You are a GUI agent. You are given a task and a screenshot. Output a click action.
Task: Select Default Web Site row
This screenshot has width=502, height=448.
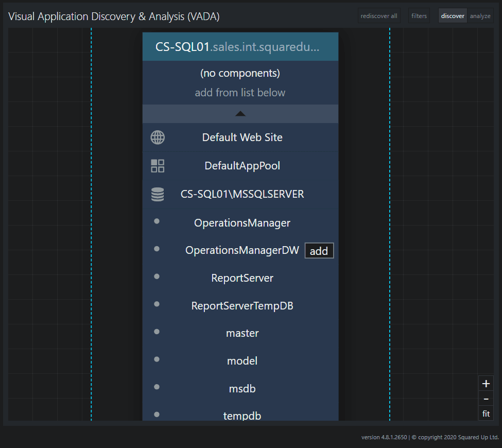point(240,137)
